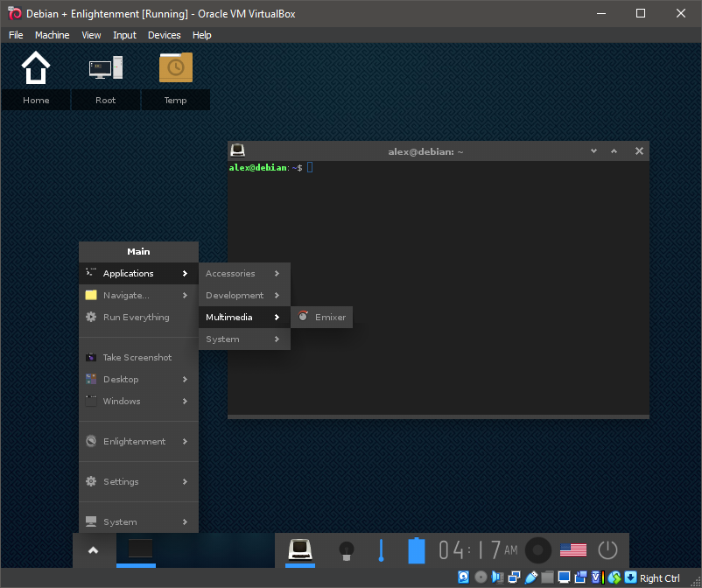Click the backlight bulb icon in shelf
Image resolution: width=702 pixels, height=588 pixels.
point(346,550)
